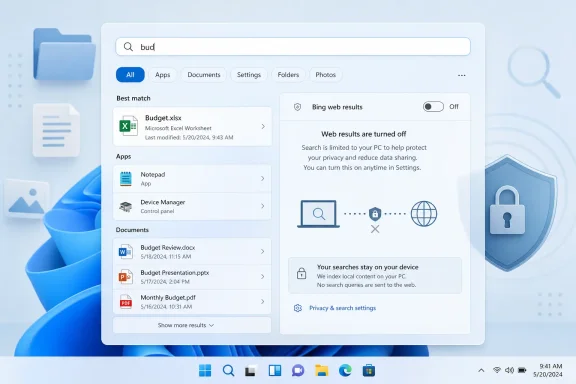
Task: Toggle the Bing web results switch on
Action: coord(433,107)
